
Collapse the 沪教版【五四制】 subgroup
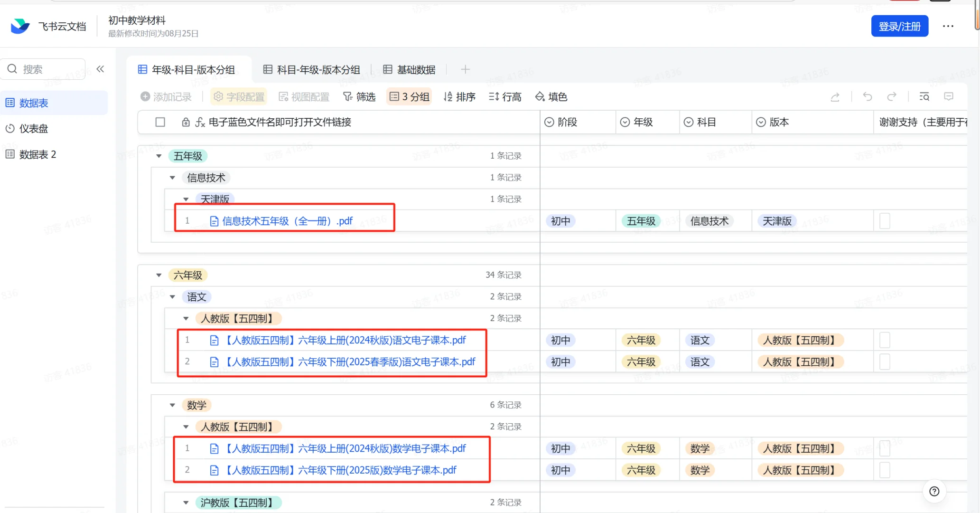pos(186,503)
